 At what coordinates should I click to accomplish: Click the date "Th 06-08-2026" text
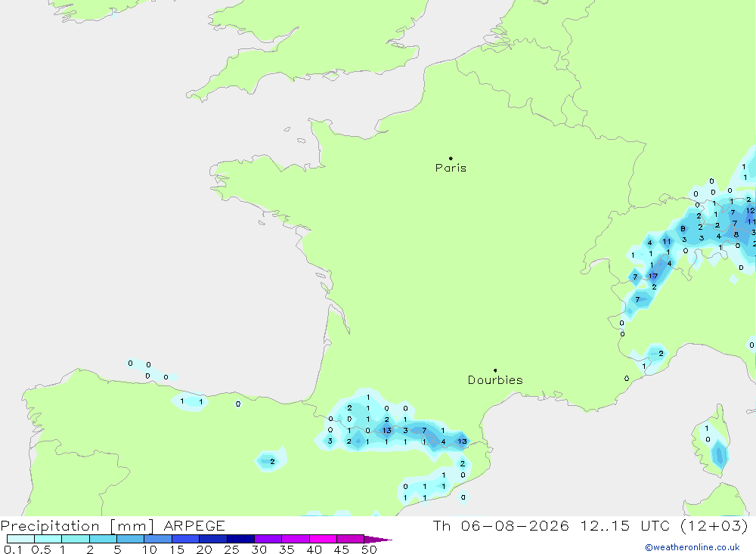tap(500, 526)
